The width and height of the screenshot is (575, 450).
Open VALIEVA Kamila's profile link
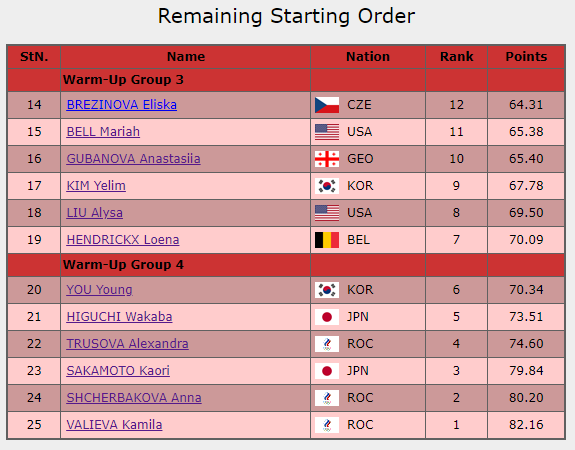pos(114,425)
